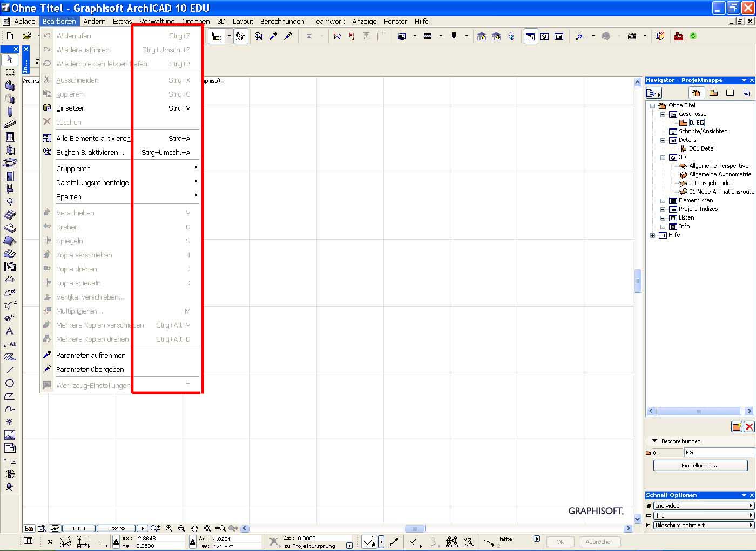
Task: Select the Circle/Arc tool in the toolbox
Action: click(10, 383)
